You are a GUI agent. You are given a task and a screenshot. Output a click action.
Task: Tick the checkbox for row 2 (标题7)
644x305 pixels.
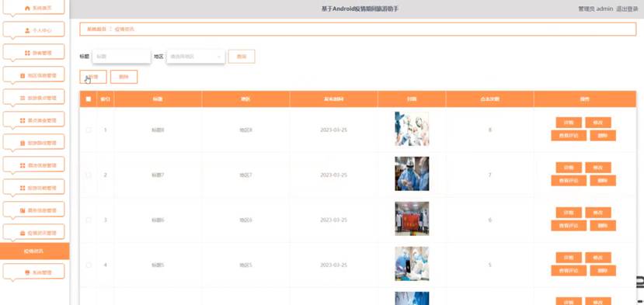(x=89, y=175)
